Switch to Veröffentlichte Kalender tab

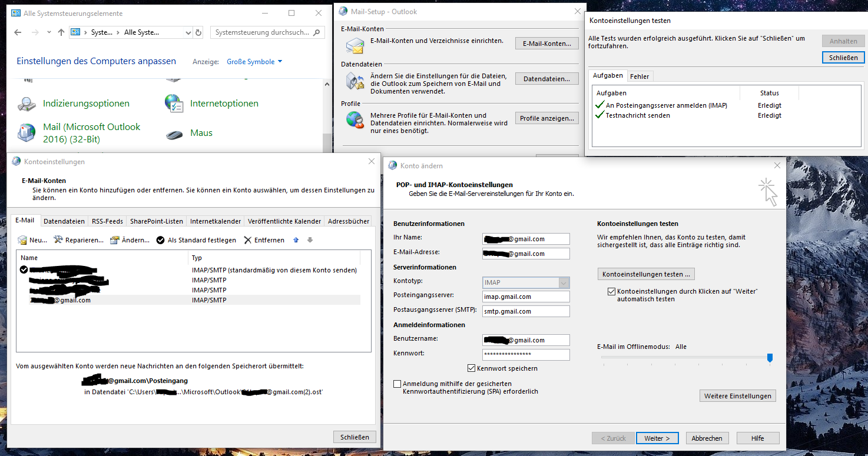284,221
